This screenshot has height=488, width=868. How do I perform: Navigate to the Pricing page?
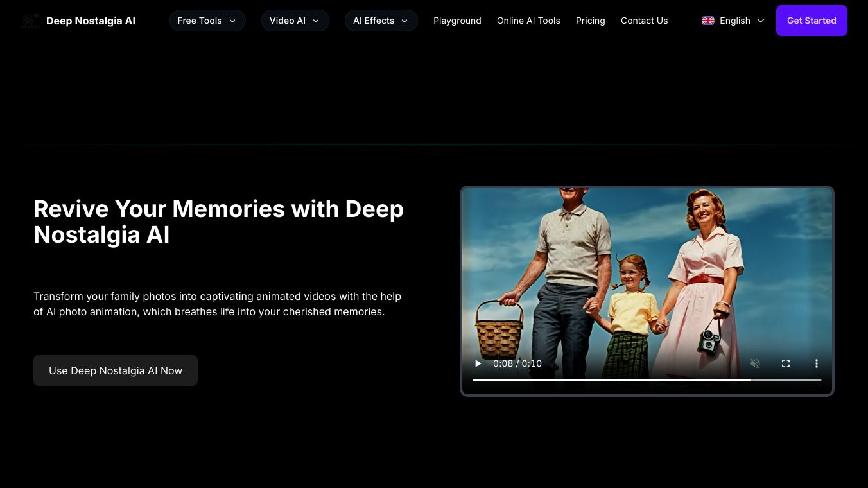coord(591,21)
